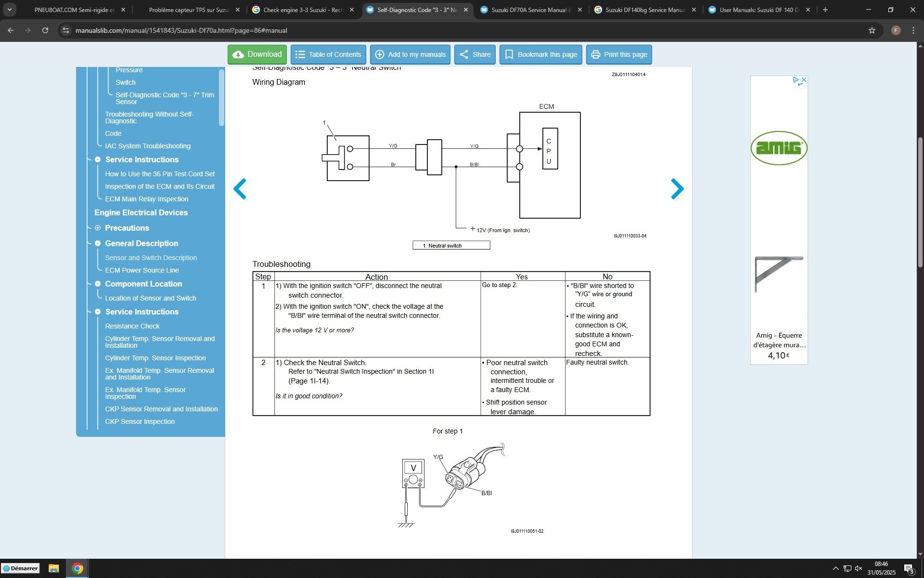
Task: Open ECM Main Relay Inspection
Action: tap(147, 199)
